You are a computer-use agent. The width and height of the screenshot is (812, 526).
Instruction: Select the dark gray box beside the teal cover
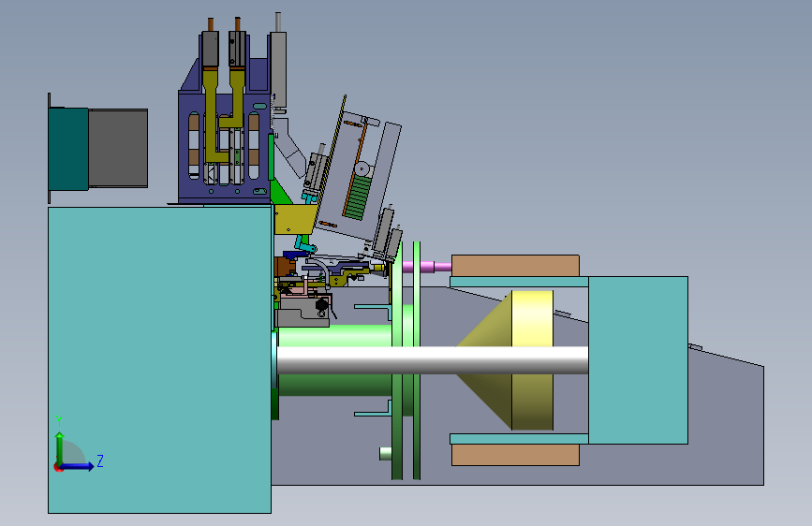pos(118,148)
